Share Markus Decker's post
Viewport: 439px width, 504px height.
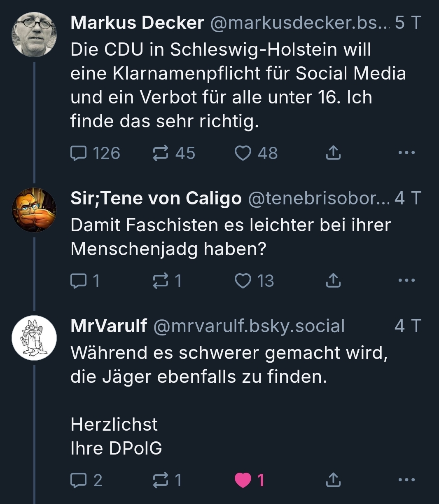333,153
